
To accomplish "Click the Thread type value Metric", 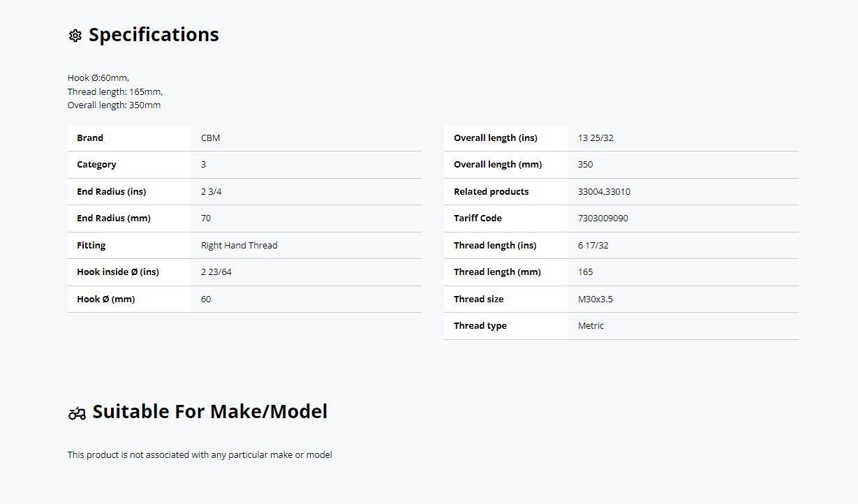I will [x=591, y=325].
